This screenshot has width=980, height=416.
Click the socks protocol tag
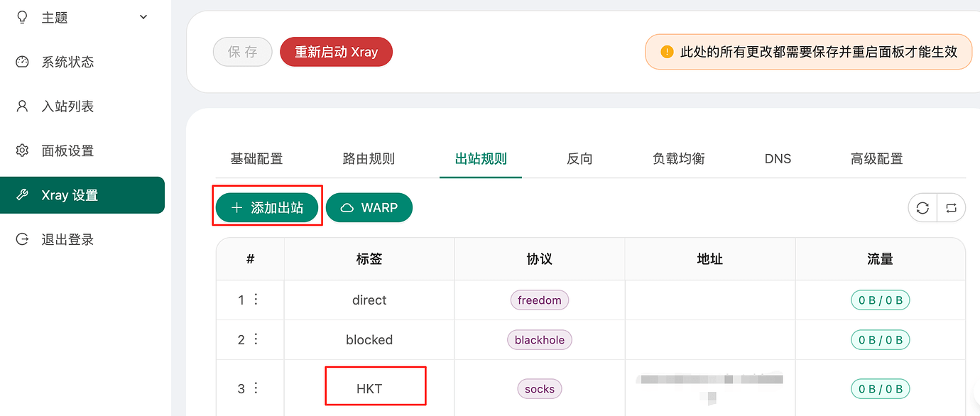point(540,389)
